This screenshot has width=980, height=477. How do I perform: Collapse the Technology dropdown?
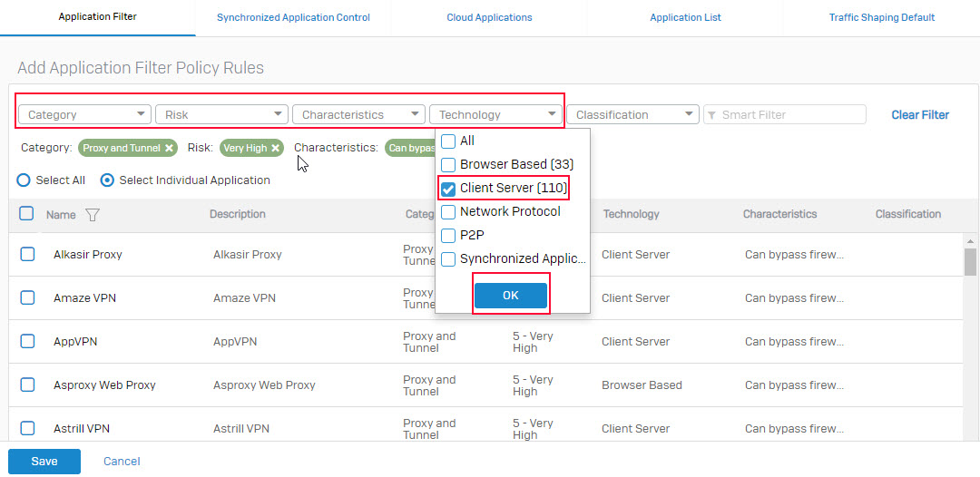click(x=495, y=114)
